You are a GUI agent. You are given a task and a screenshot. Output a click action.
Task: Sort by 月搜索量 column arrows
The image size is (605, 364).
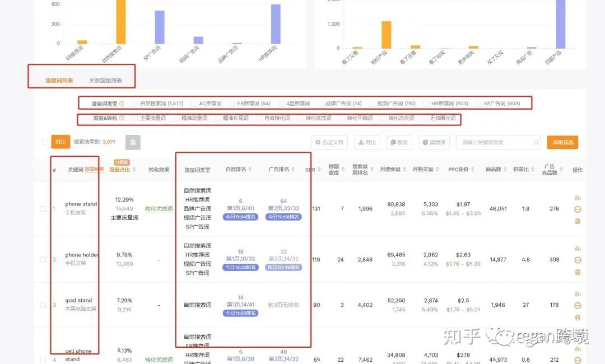405,169
